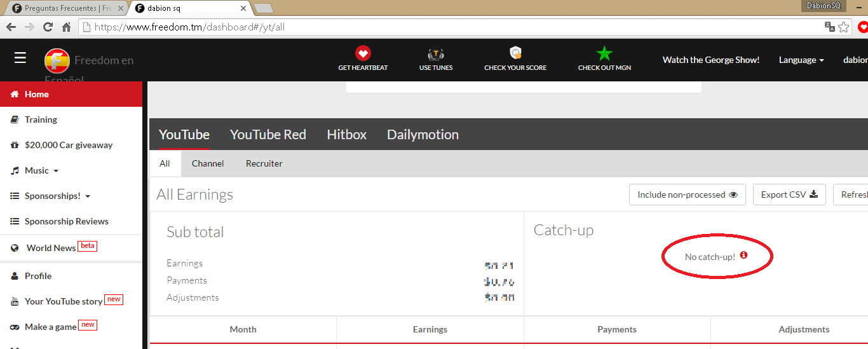Open the hamburger sidebar menu

(20, 58)
